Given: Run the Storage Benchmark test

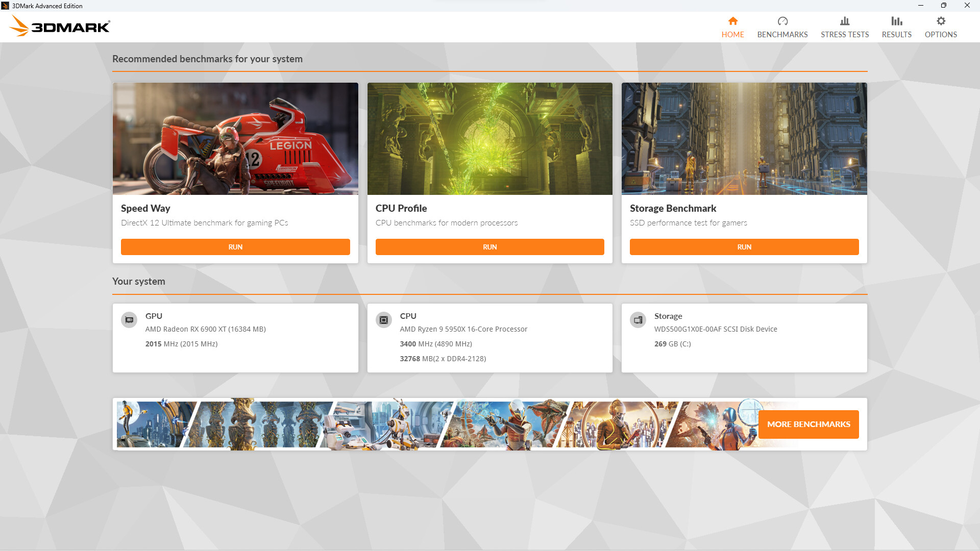Looking at the screenshot, I should [x=744, y=247].
